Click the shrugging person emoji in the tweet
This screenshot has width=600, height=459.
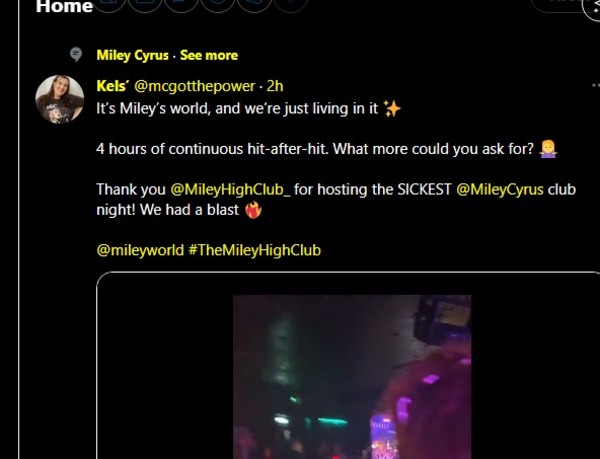pos(548,149)
